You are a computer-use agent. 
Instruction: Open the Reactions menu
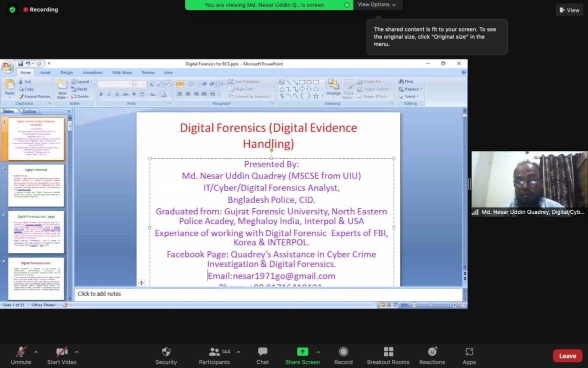click(x=432, y=355)
